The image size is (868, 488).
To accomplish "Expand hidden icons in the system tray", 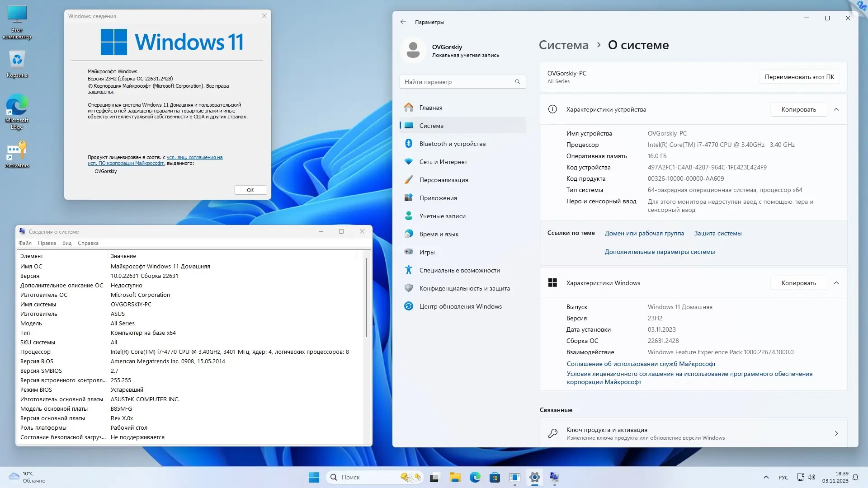I will [766, 477].
